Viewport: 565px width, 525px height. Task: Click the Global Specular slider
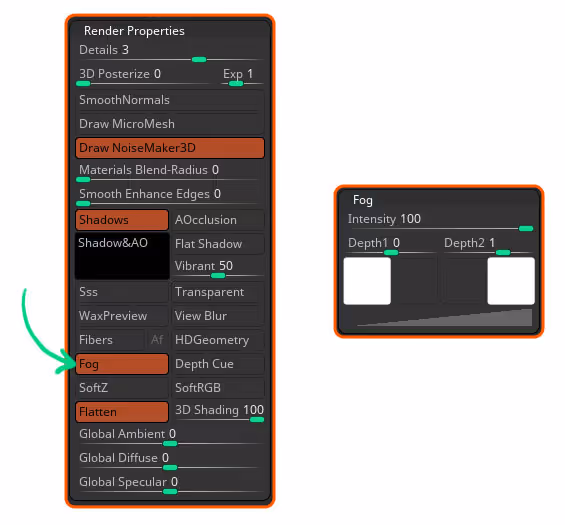click(x=170, y=485)
